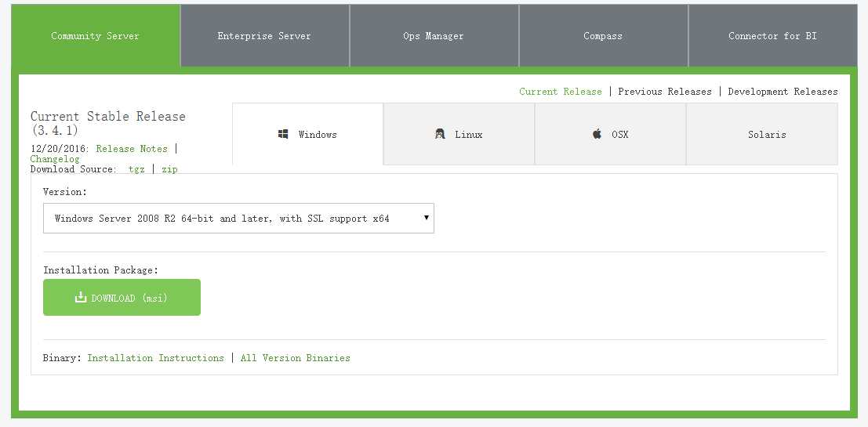The height and width of the screenshot is (427, 868).
Task: Select the Linux platform tab
Action: click(x=459, y=134)
